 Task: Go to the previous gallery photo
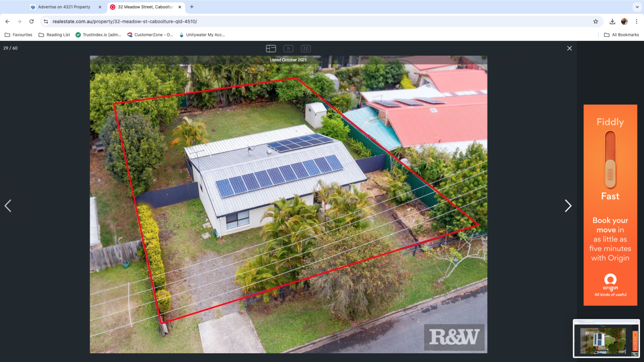tap(8, 206)
